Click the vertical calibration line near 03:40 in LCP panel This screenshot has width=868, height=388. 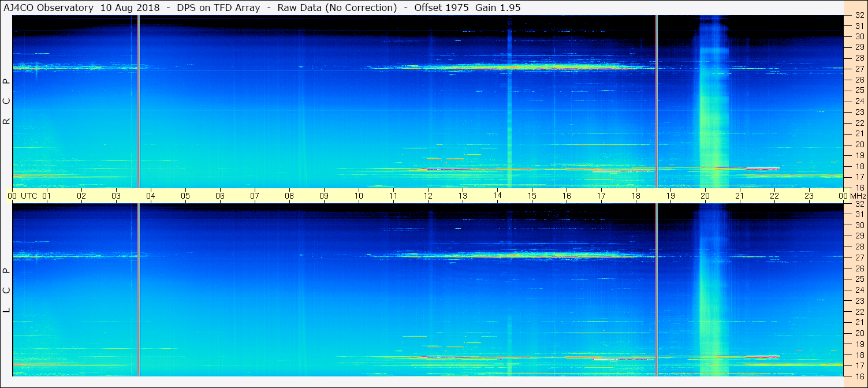point(139,290)
